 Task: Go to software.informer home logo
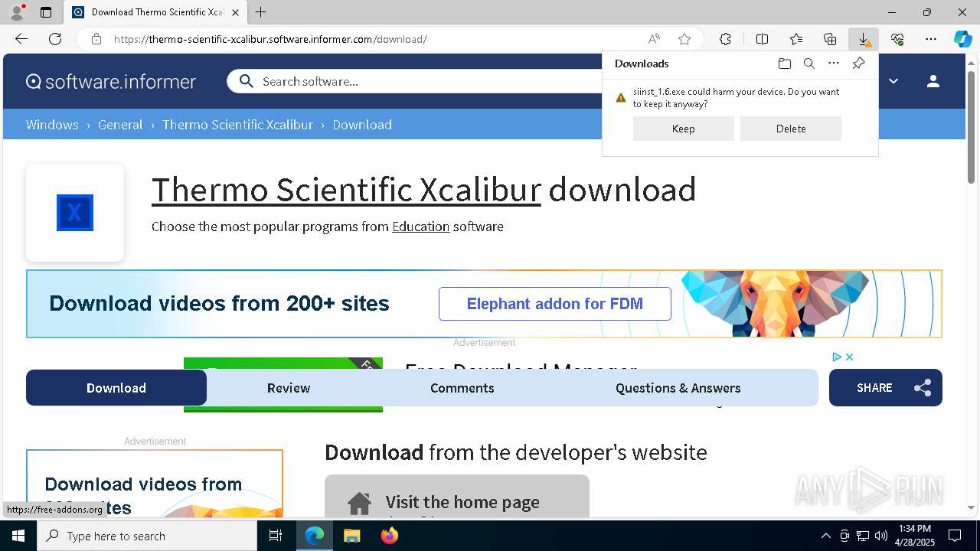click(111, 81)
